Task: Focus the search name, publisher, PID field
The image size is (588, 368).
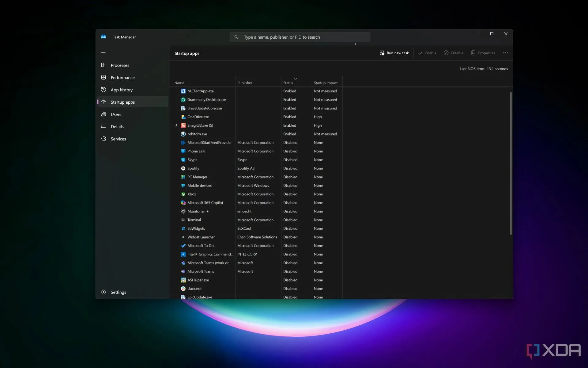Action: (300, 37)
